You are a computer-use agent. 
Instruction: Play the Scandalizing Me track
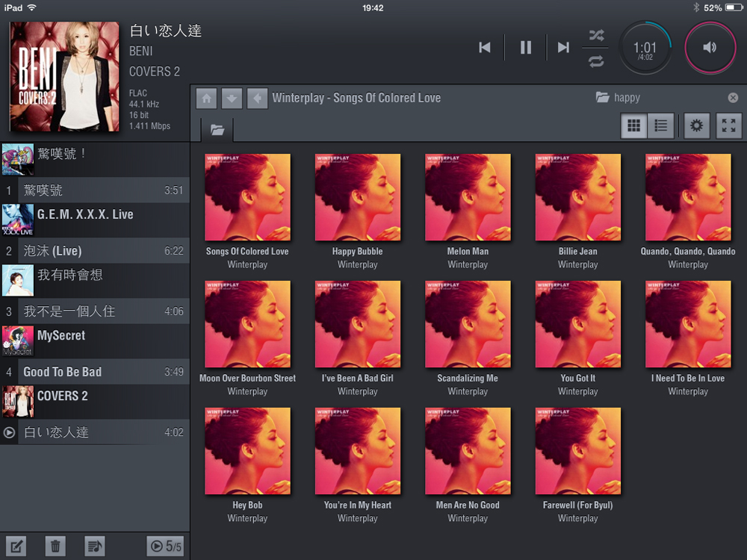pos(468,337)
